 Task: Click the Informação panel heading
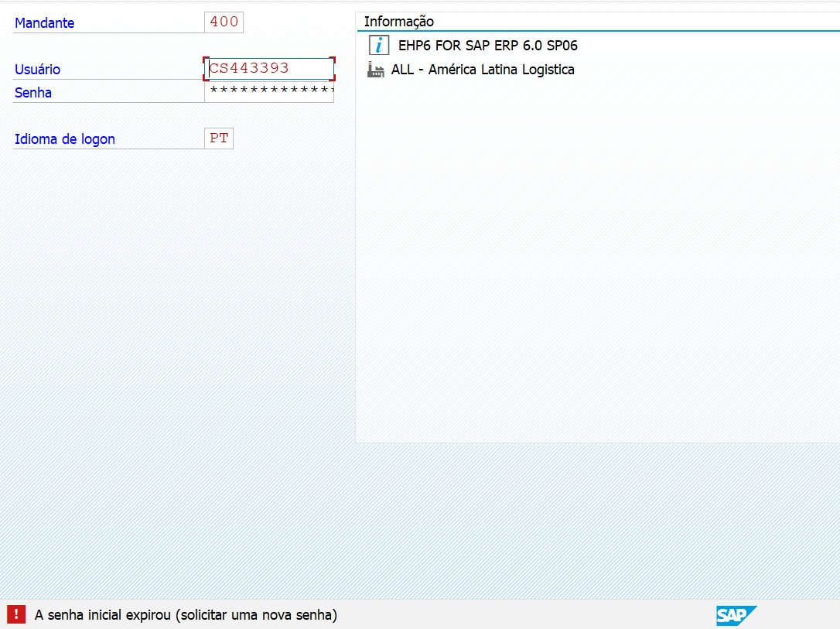[399, 22]
